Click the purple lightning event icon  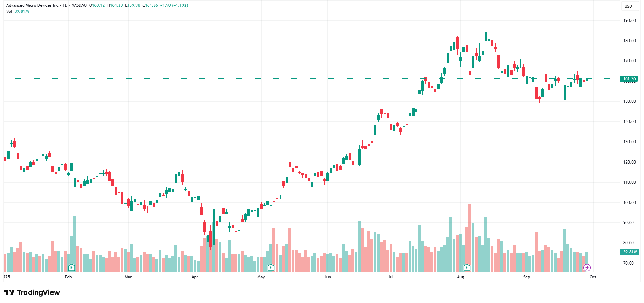tap(587, 268)
